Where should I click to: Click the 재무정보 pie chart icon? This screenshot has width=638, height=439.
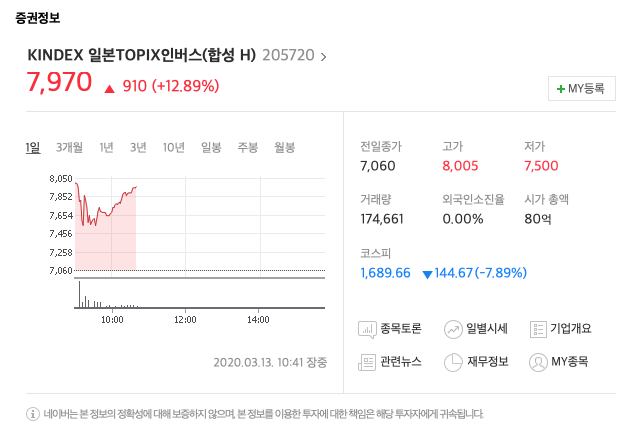(x=452, y=361)
